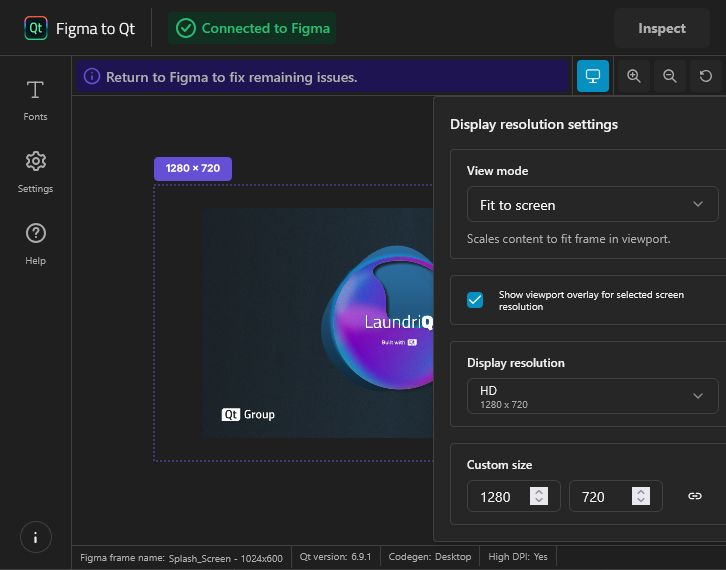The height and width of the screenshot is (570, 726).
Task: Decrease the custom height with down arrow
Action: (641, 501)
